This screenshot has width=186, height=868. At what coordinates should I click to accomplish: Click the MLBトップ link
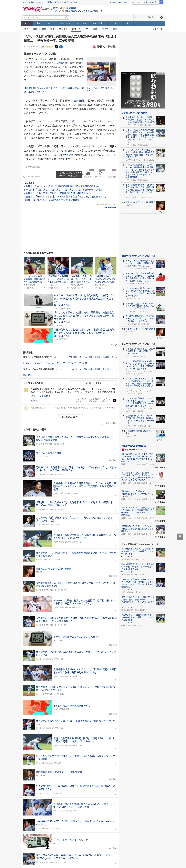[77, 369]
